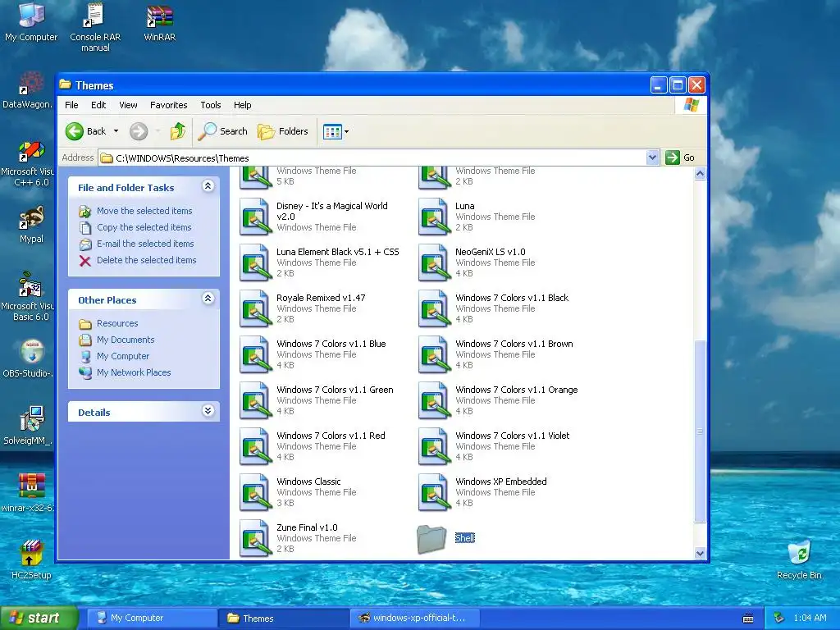840x630 pixels.
Task: Select Windows 7 Colors v1.1 Black icon
Action: tap(433, 308)
